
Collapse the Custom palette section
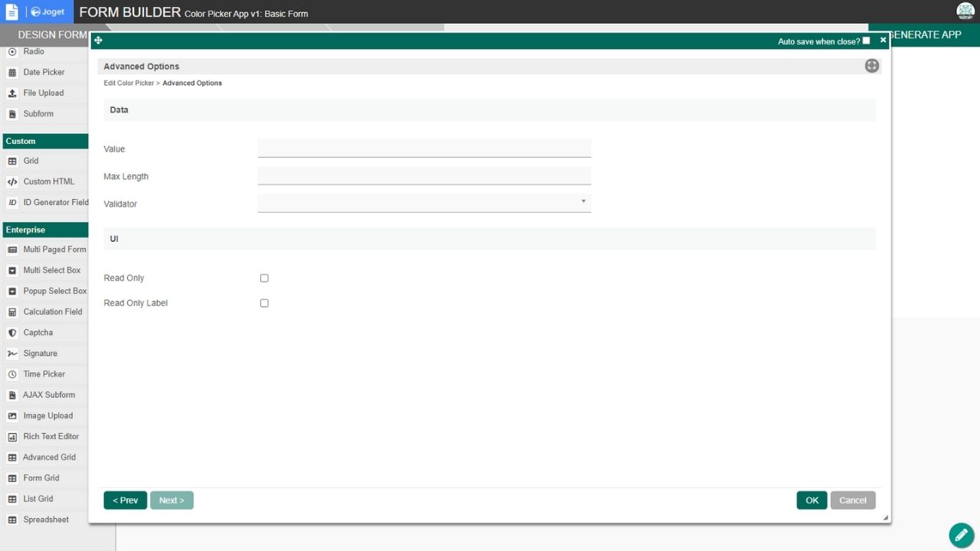(45, 141)
